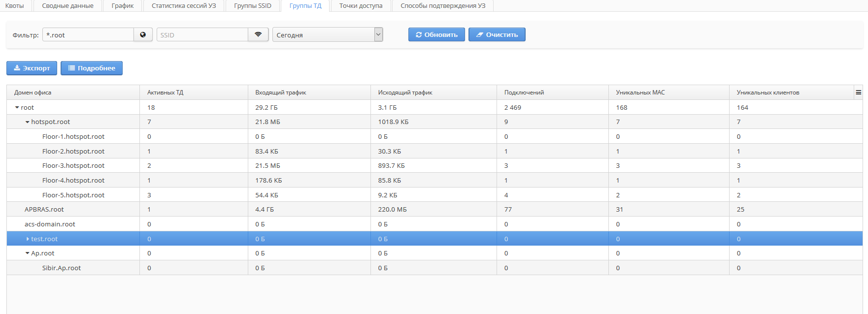The width and height of the screenshot is (868, 314).
Task: Collapse the hotspot.root node
Action: click(28, 122)
